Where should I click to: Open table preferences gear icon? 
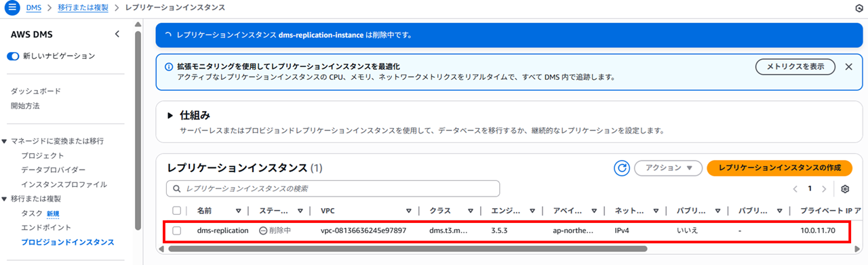coord(845,189)
